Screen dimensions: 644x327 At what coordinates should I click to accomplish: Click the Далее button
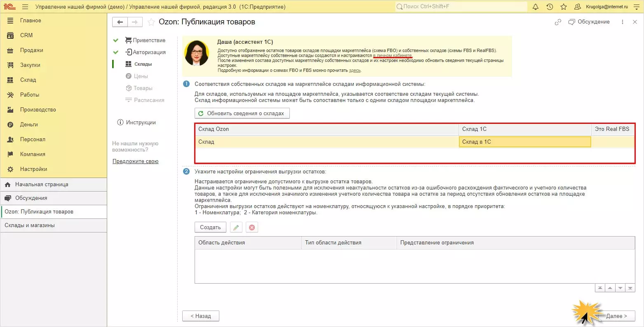[616, 316]
